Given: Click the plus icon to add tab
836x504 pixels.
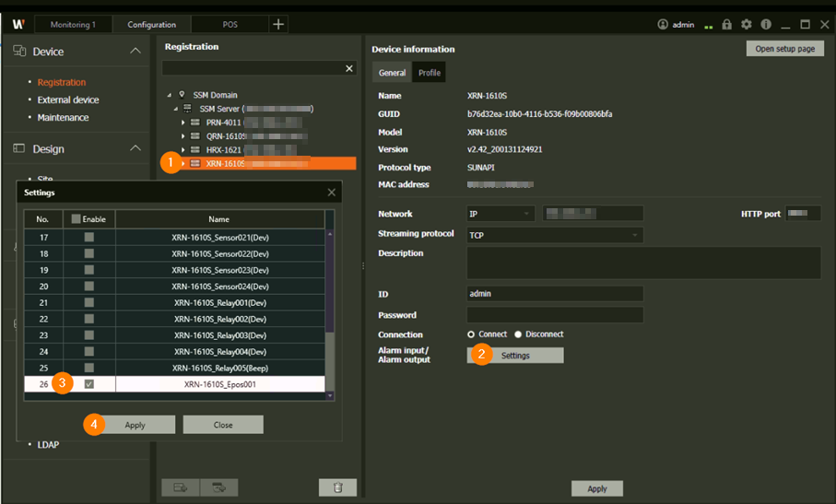Looking at the screenshot, I should pyautogui.click(x=278, y=24).
